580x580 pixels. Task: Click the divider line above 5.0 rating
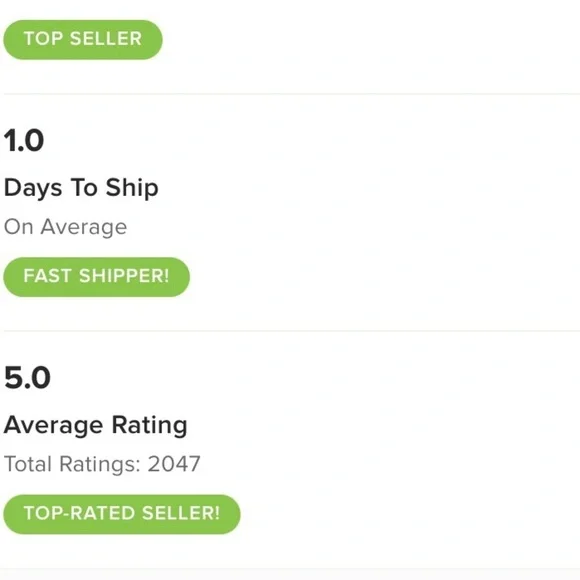291,331
